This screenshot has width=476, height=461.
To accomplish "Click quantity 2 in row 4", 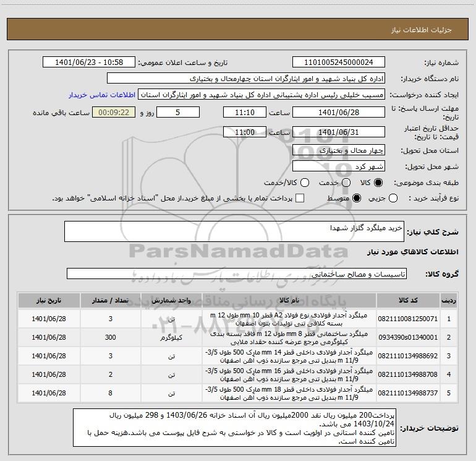I will pyautogui.click(x=111, y=374).
